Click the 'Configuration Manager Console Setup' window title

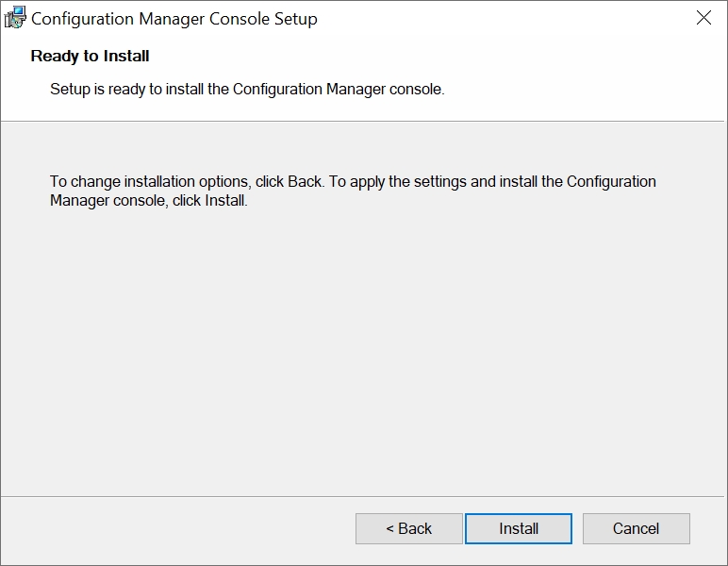coord(174,19)
